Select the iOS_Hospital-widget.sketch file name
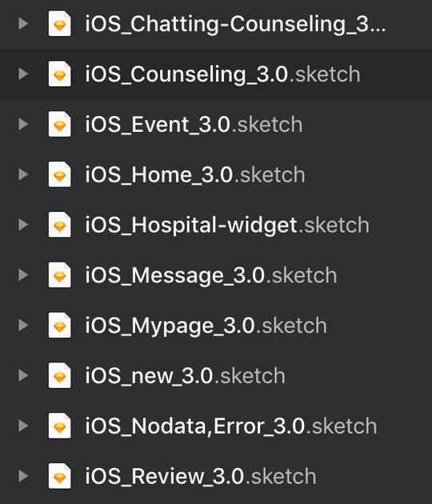 (x=227, y=226)
